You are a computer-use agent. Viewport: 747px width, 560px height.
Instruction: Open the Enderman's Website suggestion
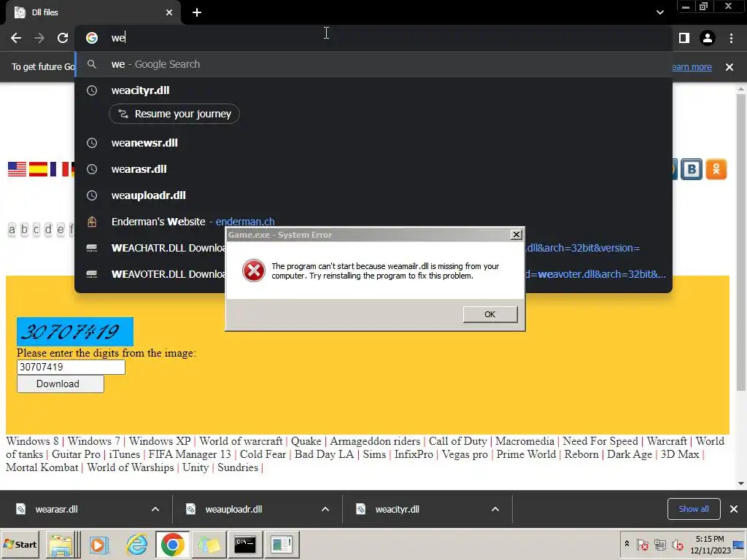[373, 222]
